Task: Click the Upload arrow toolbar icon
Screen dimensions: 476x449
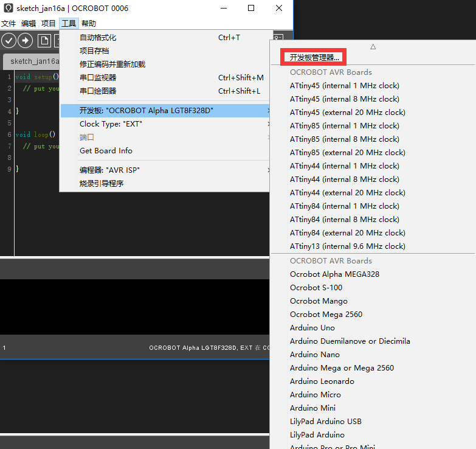Action: click(25, 41)
